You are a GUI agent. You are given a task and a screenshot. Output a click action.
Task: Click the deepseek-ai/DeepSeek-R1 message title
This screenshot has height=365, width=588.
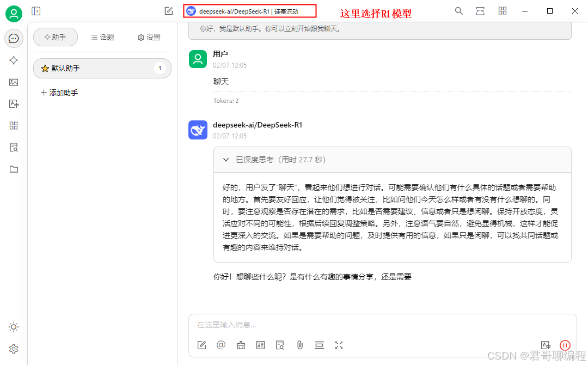(x=258, y=125)
